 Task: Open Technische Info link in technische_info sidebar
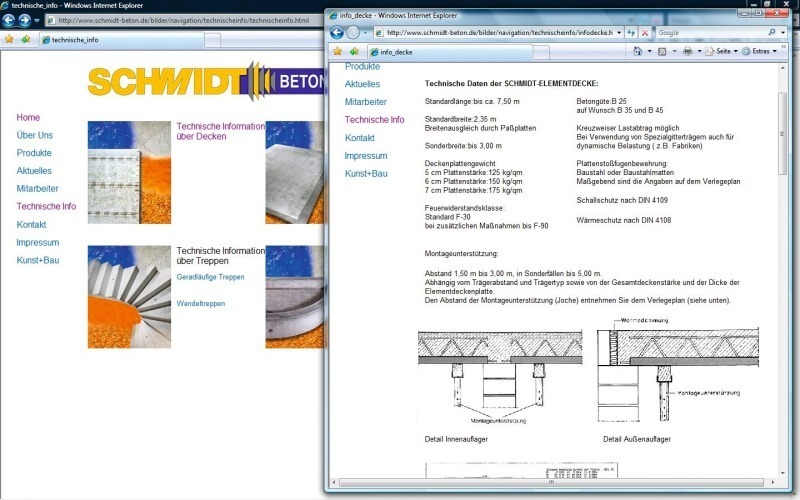click(x=46, y=207)
